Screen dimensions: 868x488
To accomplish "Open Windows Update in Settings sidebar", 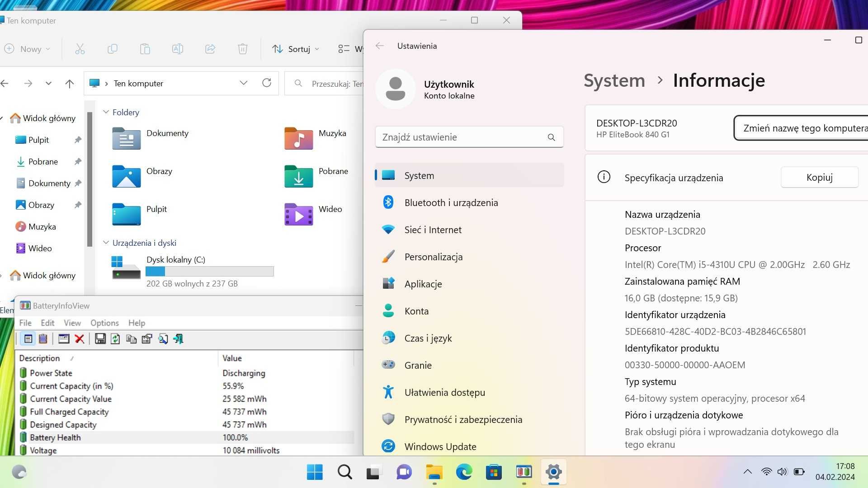I will click(469, 446).
